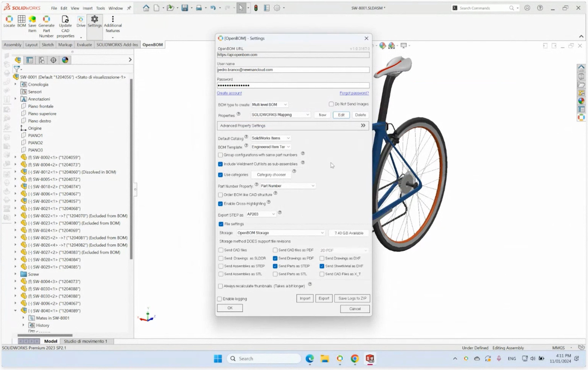Viewport: 588px width, 370px height.
Task: Click the Rebuild traffic light icon
Action: [x=256, y=8]
